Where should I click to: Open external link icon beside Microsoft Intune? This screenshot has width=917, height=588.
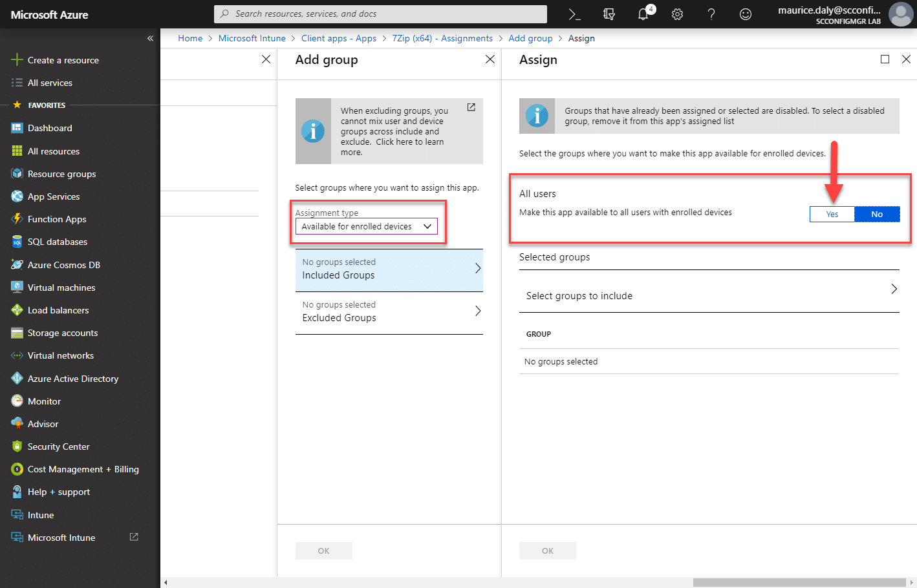tap(134, 537)
